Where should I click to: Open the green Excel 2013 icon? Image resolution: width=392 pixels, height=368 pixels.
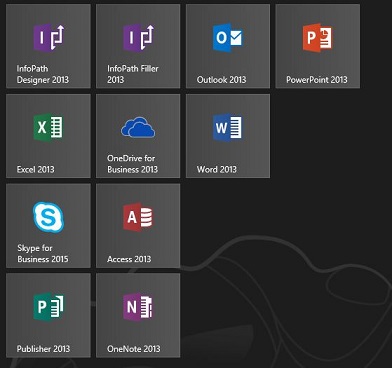click(x=49, y=127)
